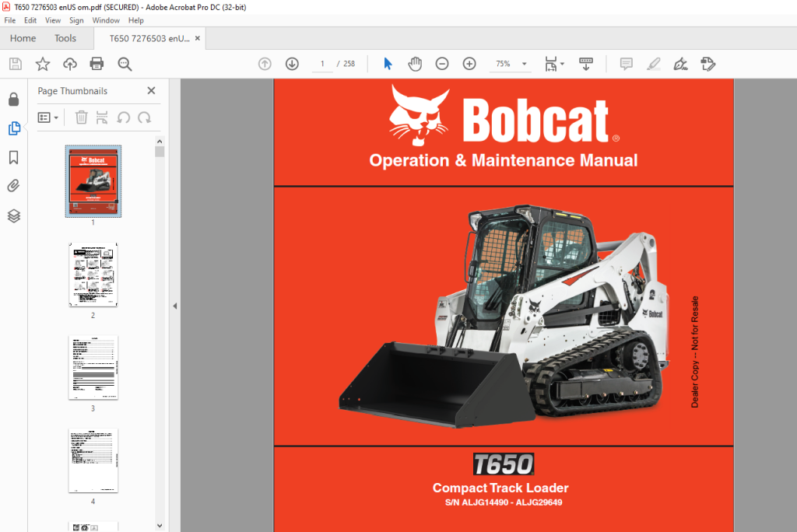Select page 1 thumbnail
Viewport: 797px width, 532px height.
(93, 181)
